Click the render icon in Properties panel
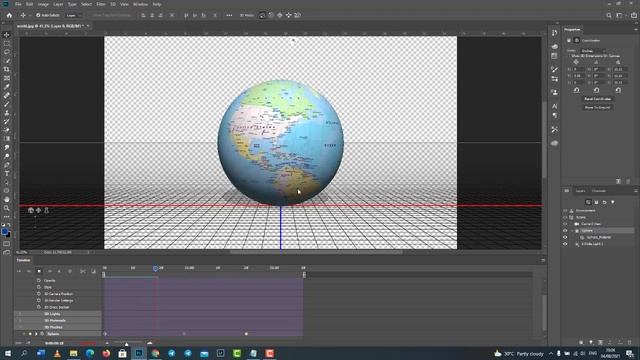Image resolution: width=640 pixels, height=360 pixels. (618, 181)
